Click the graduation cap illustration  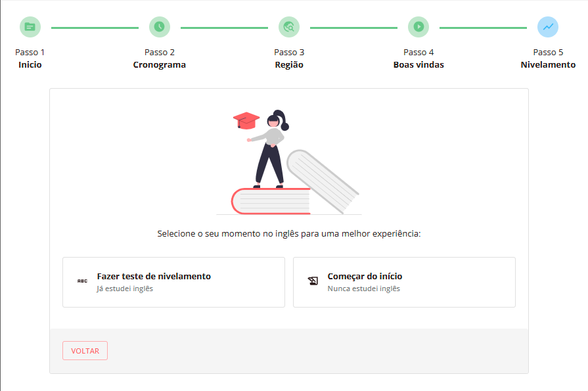point(246,120)
